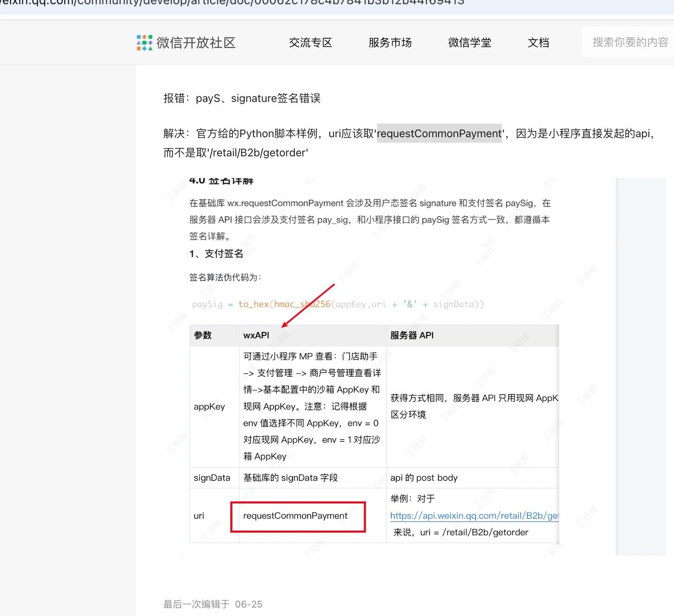The width and height of the screenshot is (674, 616).
Task: Open the api.weixin.qq.com/retail/B2b link
Action: [474, 516]
